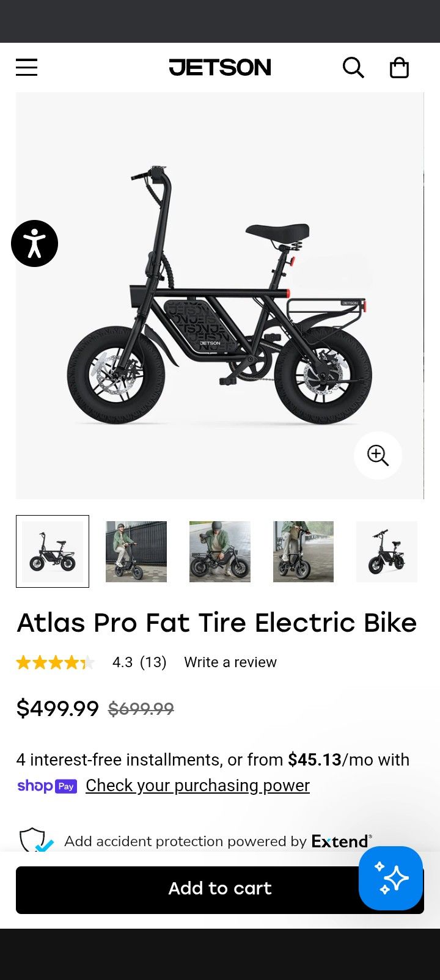440x980 pixels.
Task: Select the seated rider fourth thumbnail
Action: 303,551
